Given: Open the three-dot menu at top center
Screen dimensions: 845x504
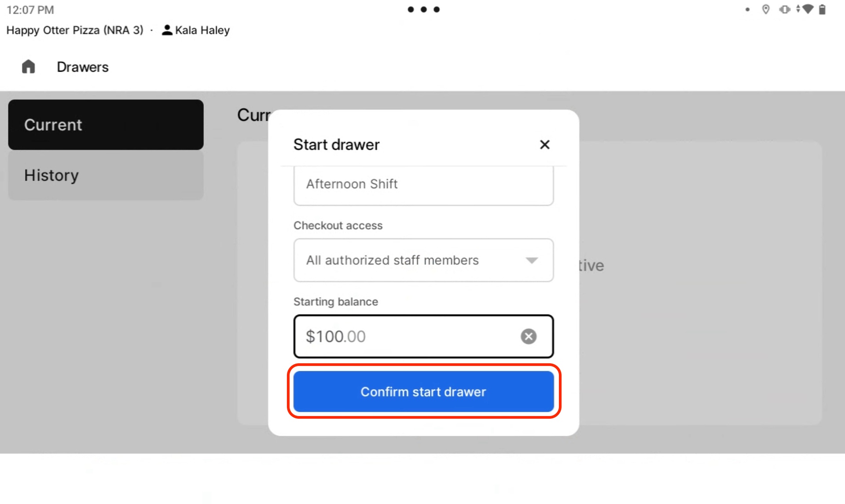Looking at the screenshot, I should 424,9.
